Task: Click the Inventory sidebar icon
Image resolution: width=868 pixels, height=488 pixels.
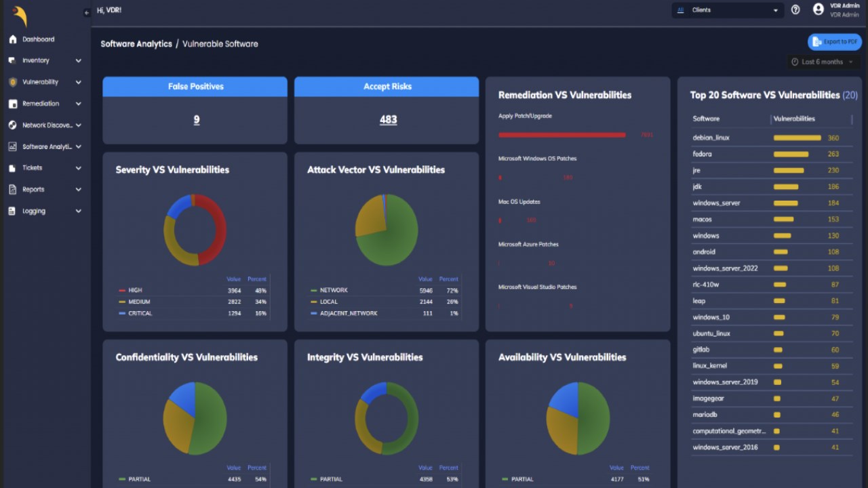Action: [12, 60]
